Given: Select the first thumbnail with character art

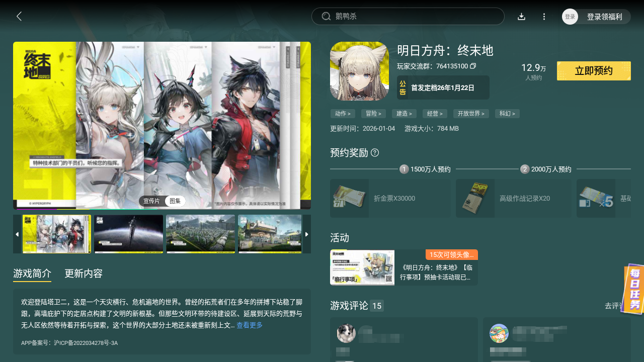Looking at the screenshot, I should (57, 234).
